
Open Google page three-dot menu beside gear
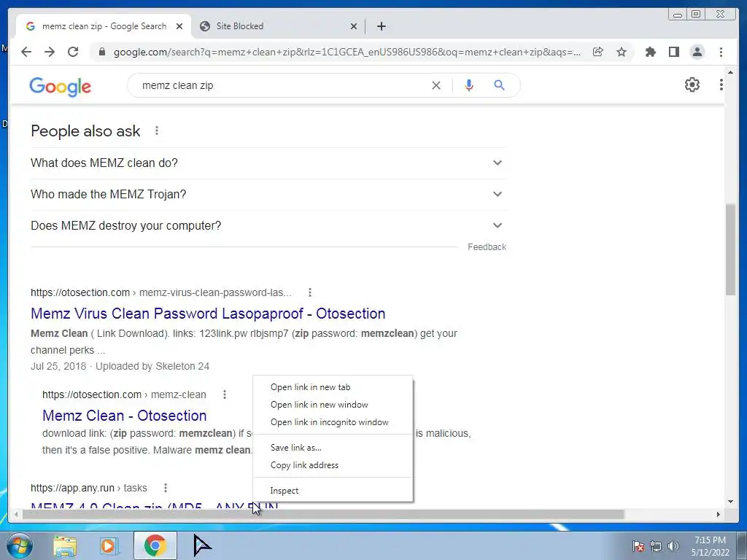point(721,85)
